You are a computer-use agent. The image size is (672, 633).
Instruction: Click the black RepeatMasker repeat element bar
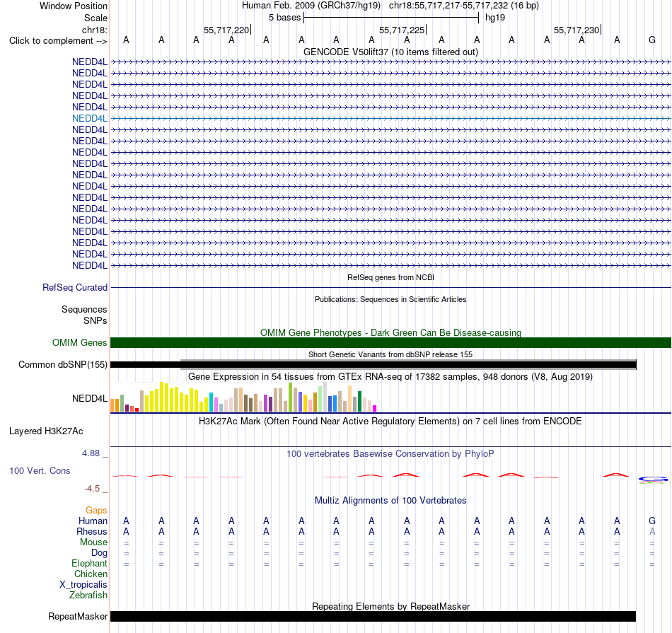[373, 616]
